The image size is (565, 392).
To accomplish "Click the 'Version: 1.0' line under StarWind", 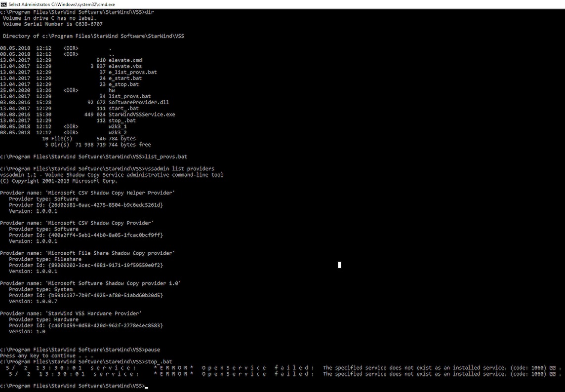I will [27, 332].
